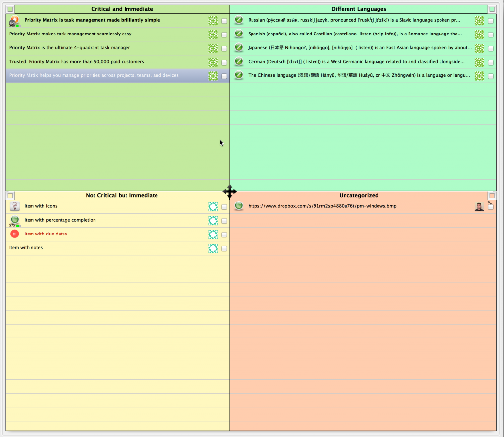Click the lightbulb icon on 'Item with icons'

coord(14,206)
